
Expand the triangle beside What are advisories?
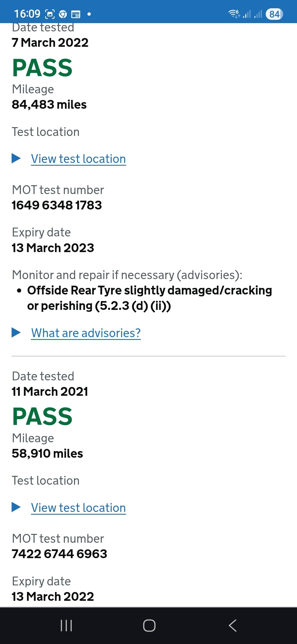[16, 332]
